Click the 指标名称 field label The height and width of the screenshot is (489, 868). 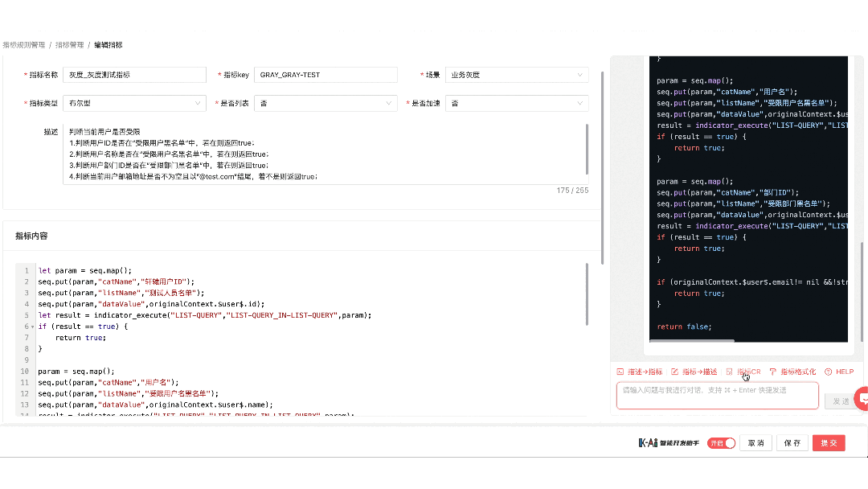[x=43, y=75]
